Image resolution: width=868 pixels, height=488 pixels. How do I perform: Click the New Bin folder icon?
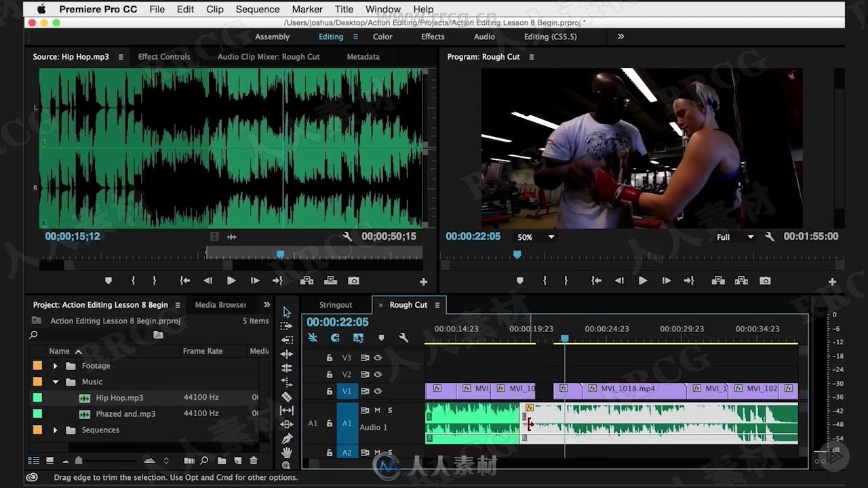[221, 461]
